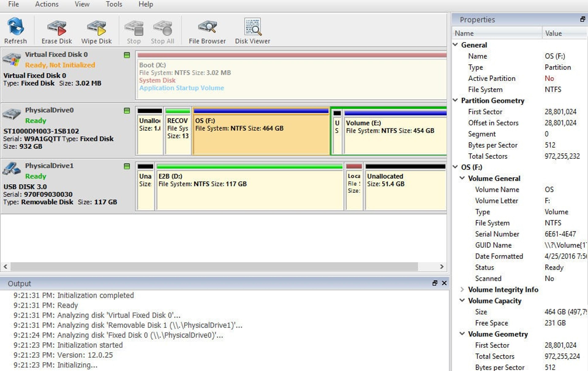Click the Name column header in Properties

point(497,33)
